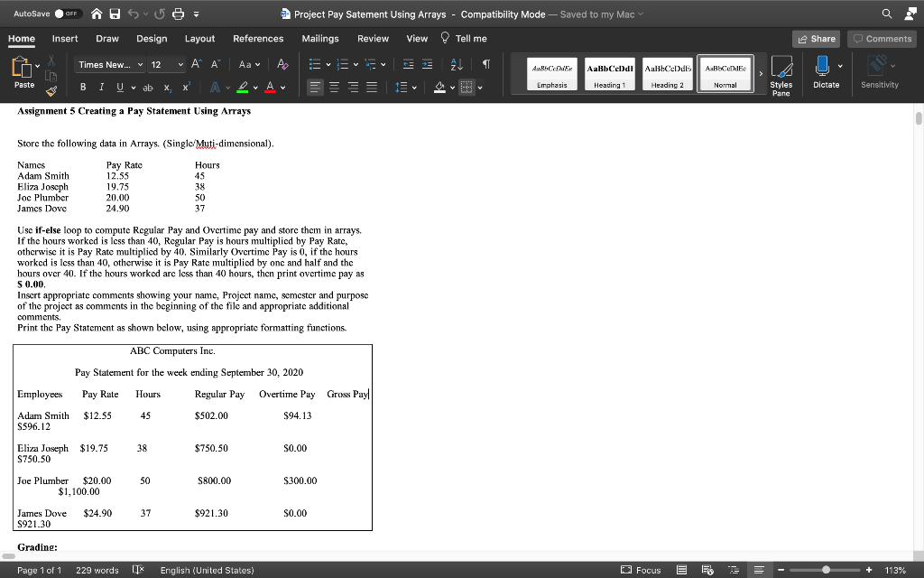Viewport: 924px width, 578px height.
Task: Toggle bold formatting
Action: point(83,88)
